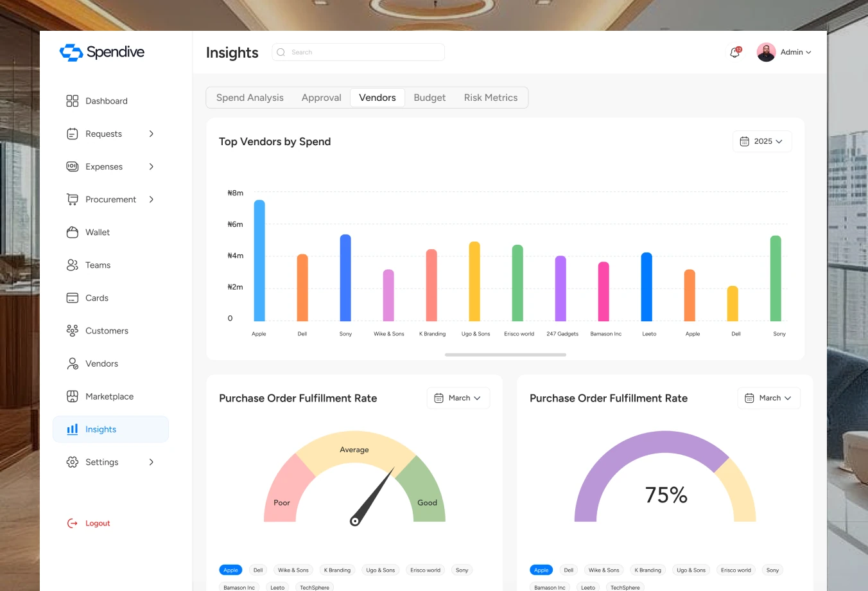Open Wallet using its sidebar icon

pos(73,232)
